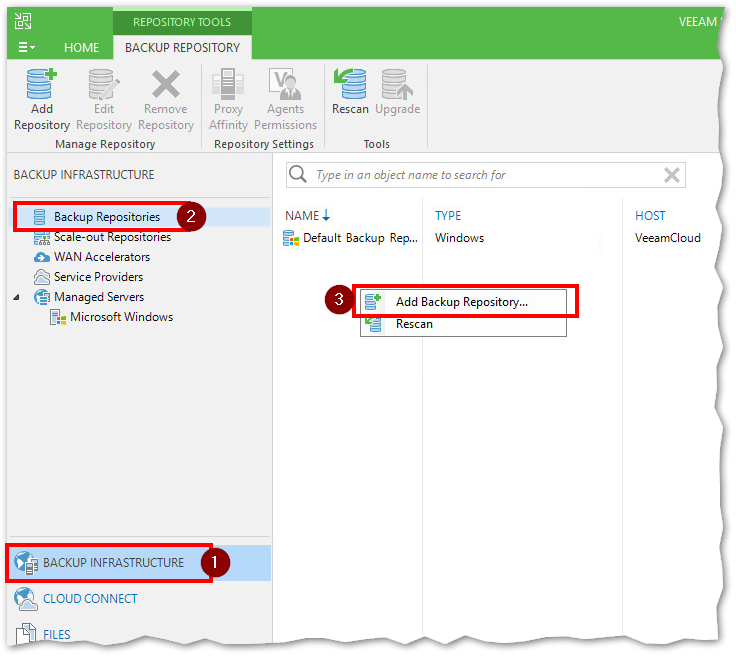Select WAN Accelerators node

click(101, 257)
